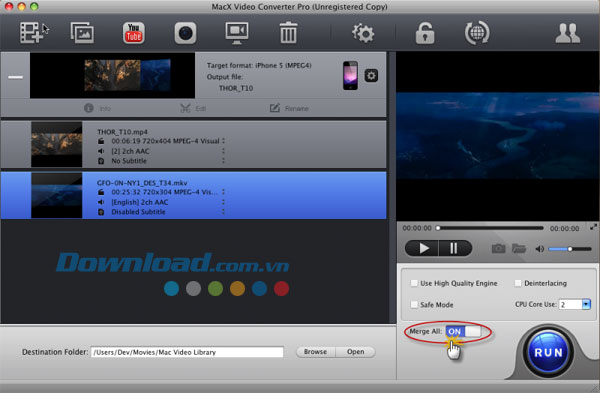The height and width of the screenshot is (393, 600).
Task: Select the GFO-0N-NY1_DES_T34.mkv thumbnail
Action: [x=57, y=195]
